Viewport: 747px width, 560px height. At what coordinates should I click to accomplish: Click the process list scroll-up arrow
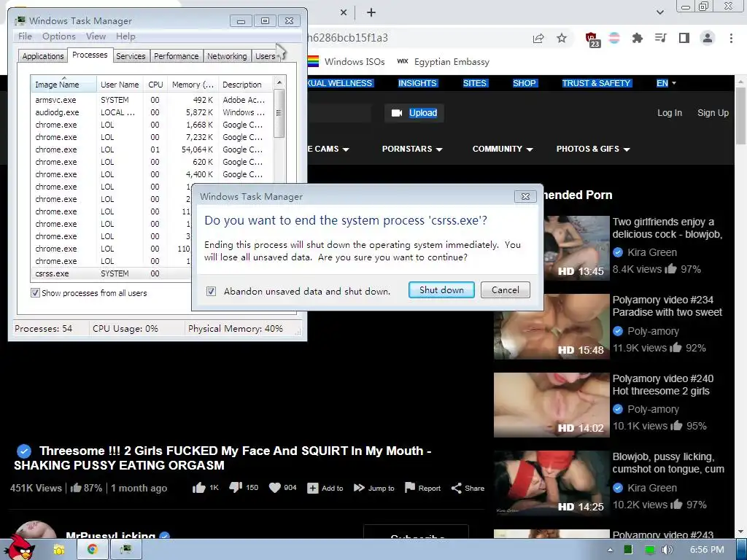279,82
